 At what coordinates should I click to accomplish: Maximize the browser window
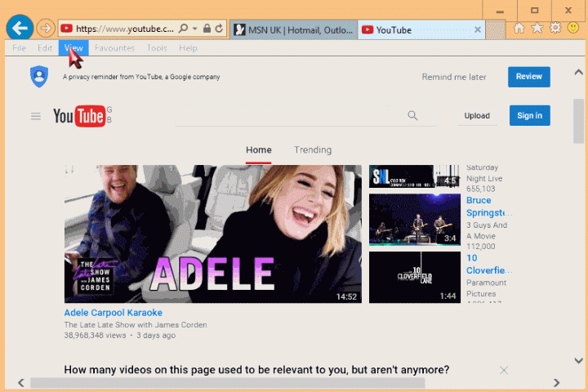click(x=535, y=11)
